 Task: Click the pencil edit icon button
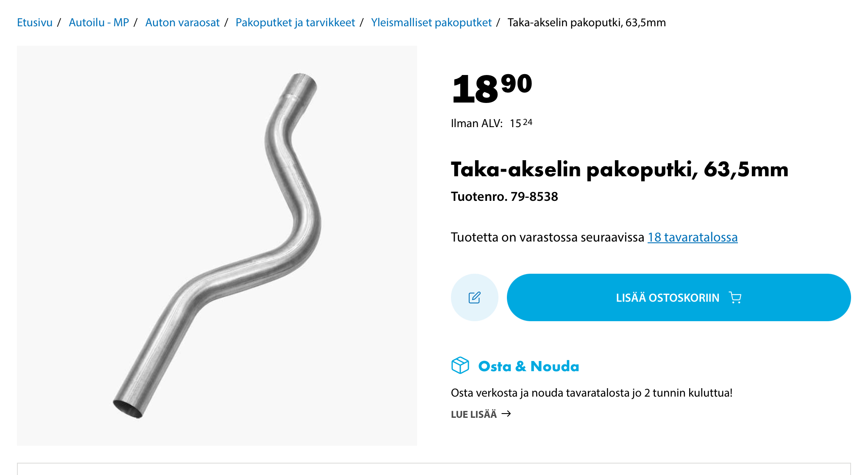coord(474,297)
